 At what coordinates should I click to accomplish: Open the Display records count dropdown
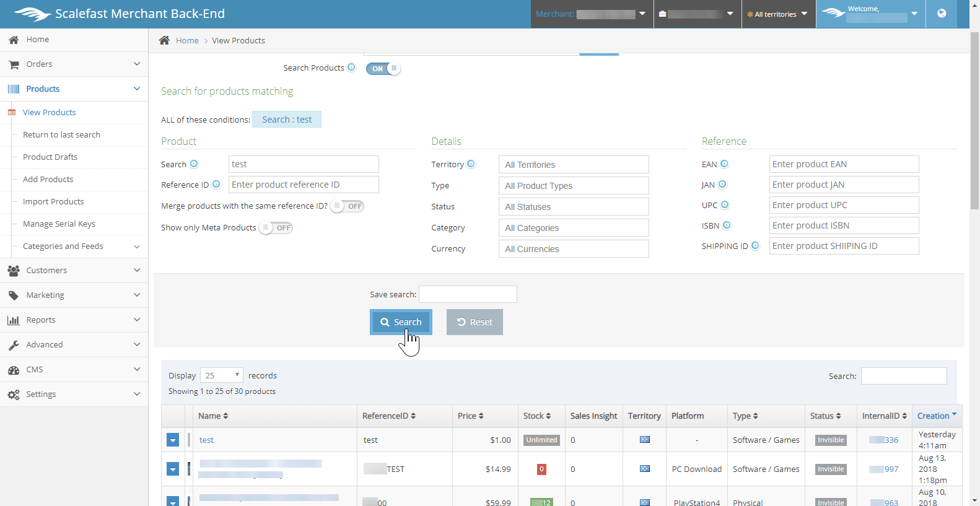[x=222, y=375]
